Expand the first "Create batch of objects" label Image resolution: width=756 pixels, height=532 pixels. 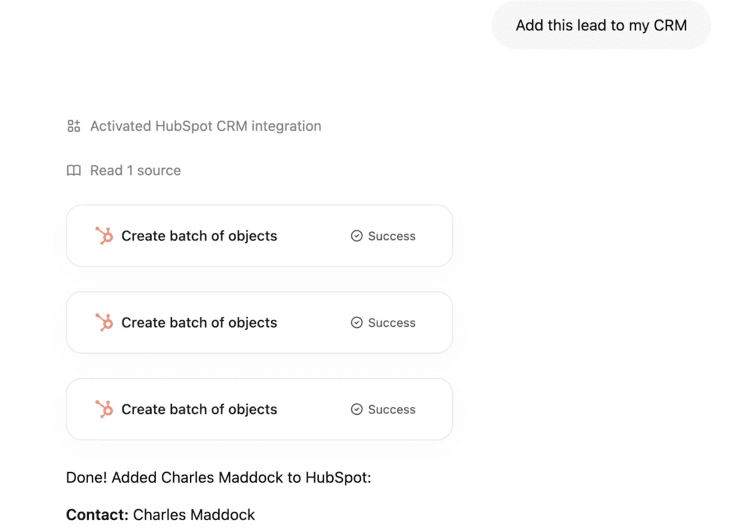tap(199, 236)
